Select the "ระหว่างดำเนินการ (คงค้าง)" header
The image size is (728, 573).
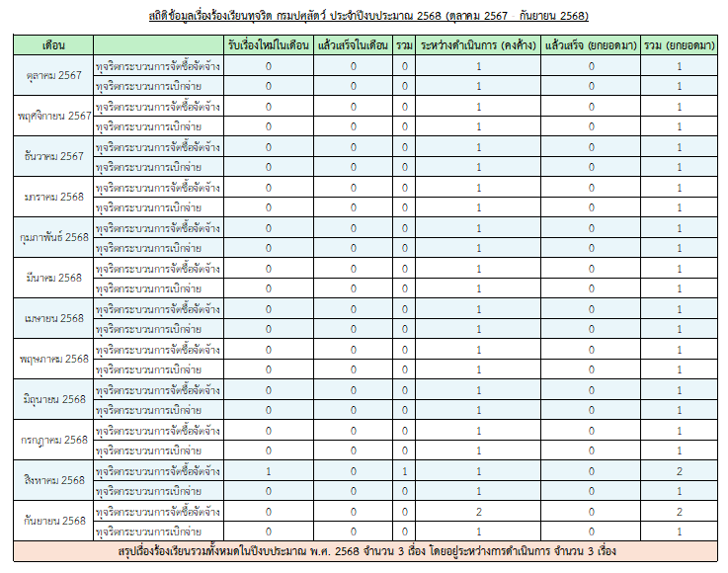478,45
